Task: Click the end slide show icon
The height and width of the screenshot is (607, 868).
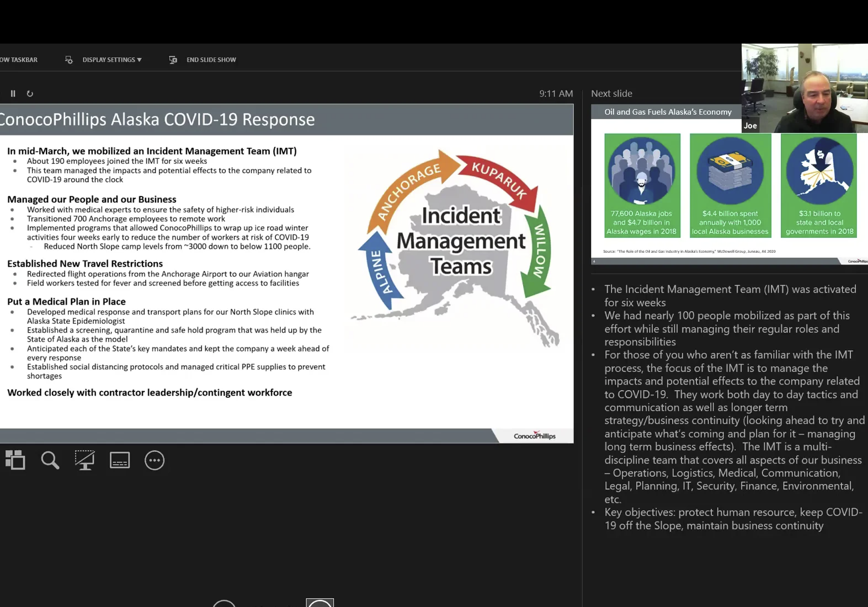Action: (x=173, y=60)
